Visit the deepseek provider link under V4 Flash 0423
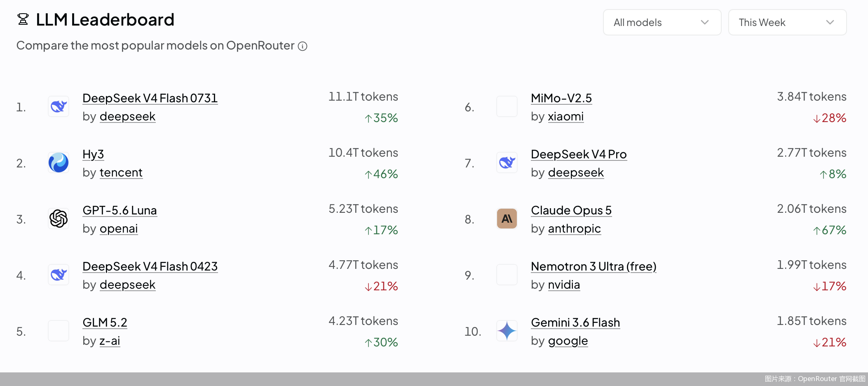The width and height of the screenshot is (868, 386). click(x=127, y=285)
